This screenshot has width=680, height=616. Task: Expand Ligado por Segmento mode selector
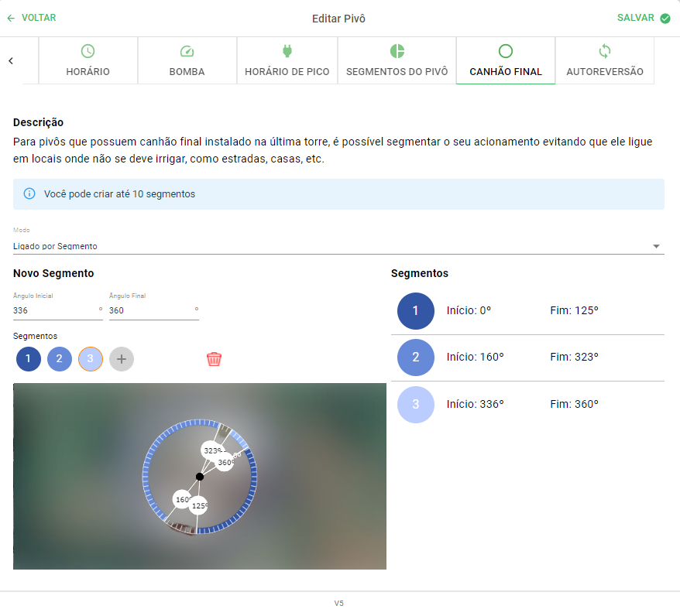pyautogui.click(x=338, y=246)
